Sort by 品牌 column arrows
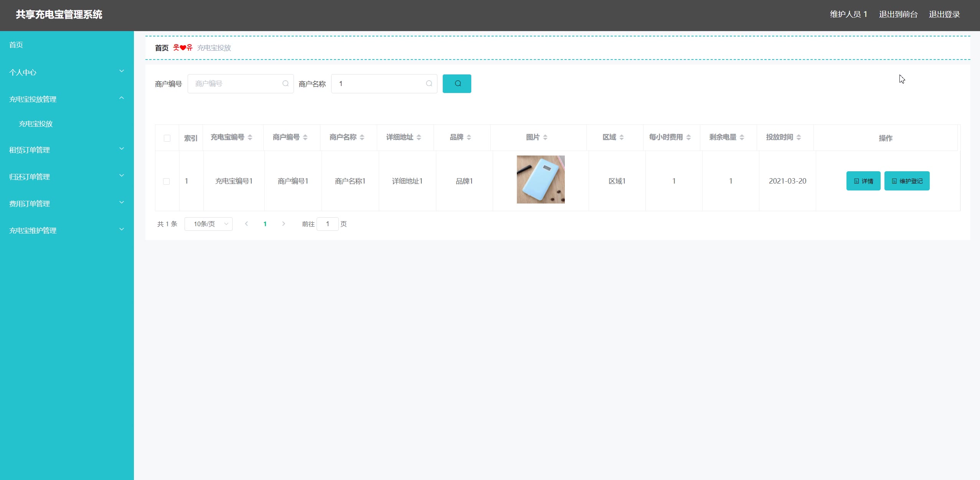Screen dimensions: 980x480 point(469,137)
